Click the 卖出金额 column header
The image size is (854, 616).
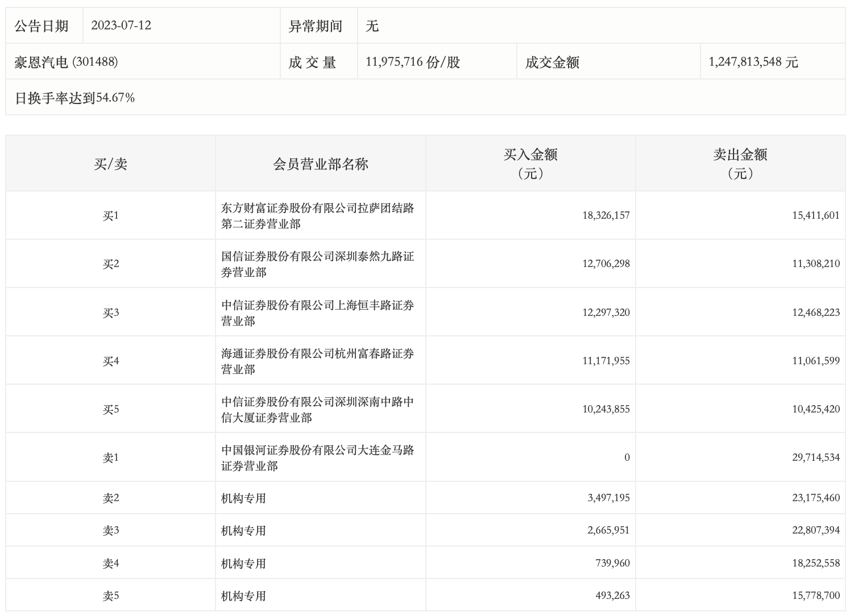tap(740, 163)
